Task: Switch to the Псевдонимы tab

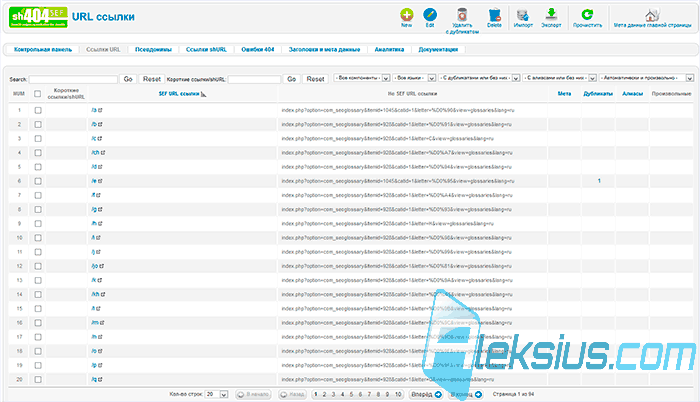Action: pyautogui.click(x=153, y=50)
